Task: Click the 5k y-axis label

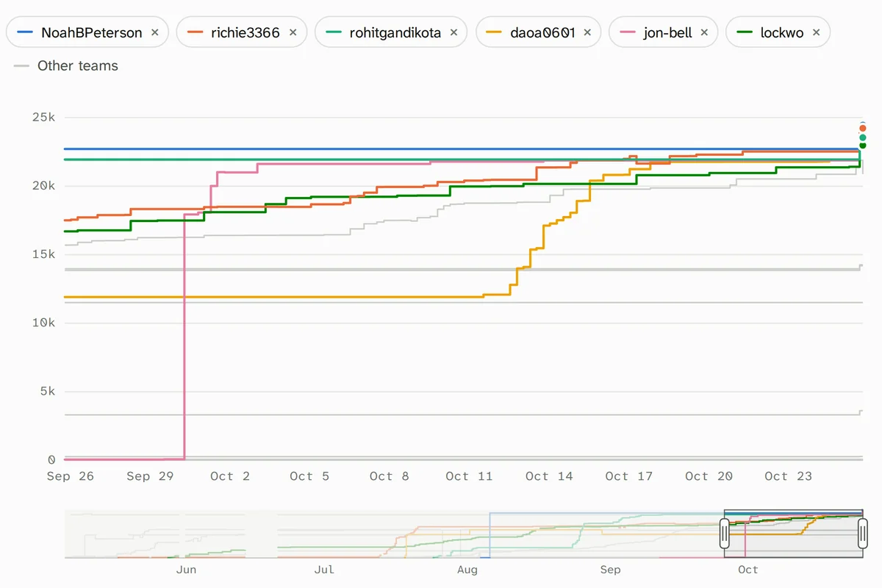Action: click(47, 391)
